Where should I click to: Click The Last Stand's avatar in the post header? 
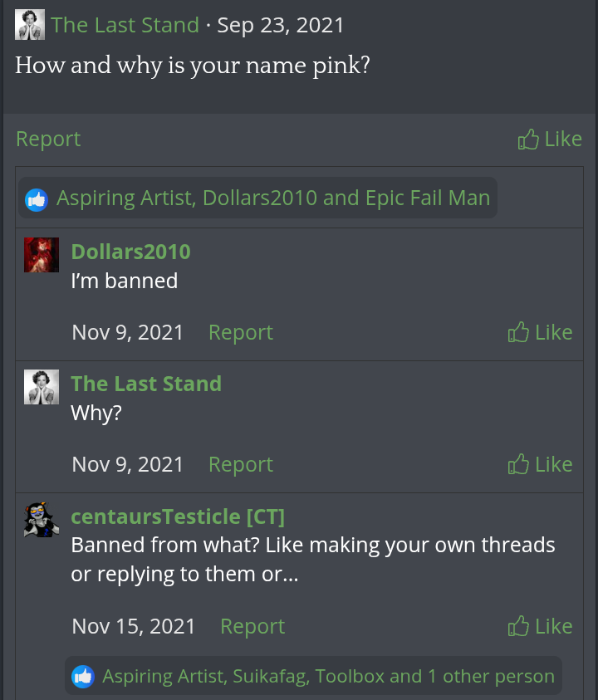30,25
